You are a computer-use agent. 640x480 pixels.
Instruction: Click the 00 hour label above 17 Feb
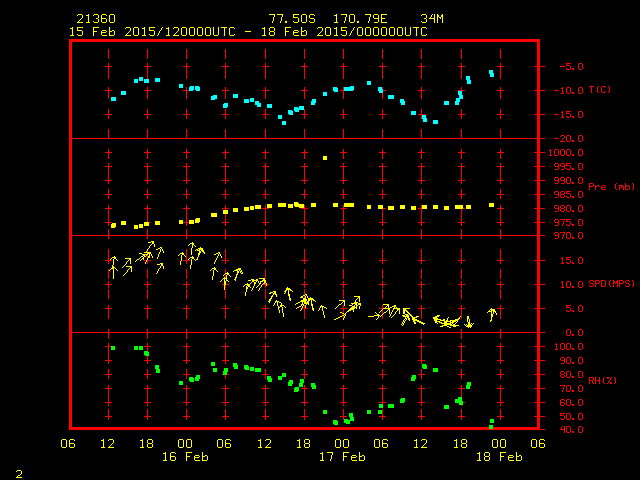tap(342, 444)
